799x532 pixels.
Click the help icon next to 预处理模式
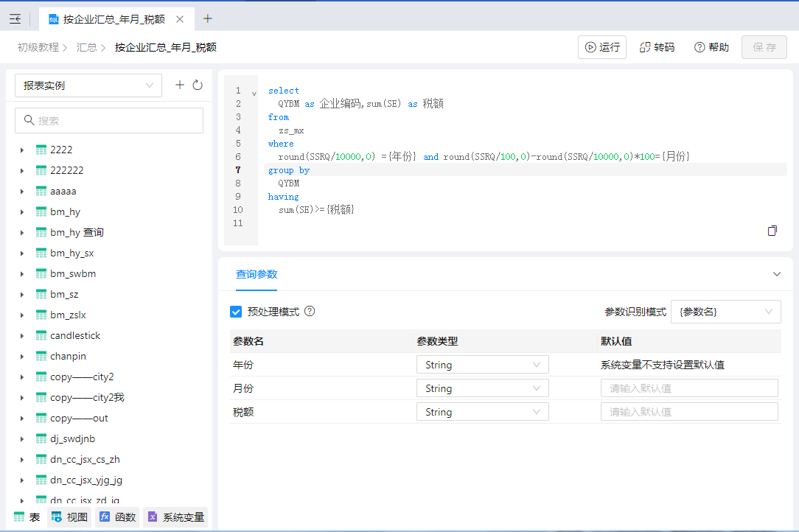point(310,312)
